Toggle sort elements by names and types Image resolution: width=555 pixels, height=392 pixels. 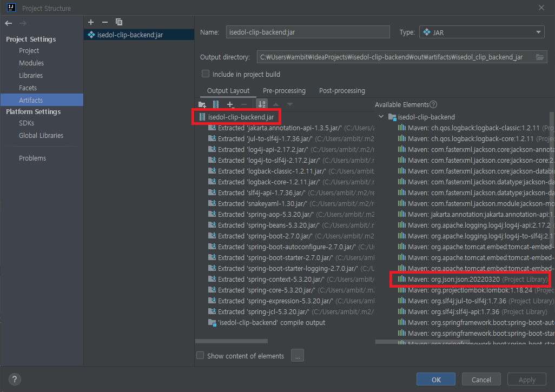click(x=262, y=104)
